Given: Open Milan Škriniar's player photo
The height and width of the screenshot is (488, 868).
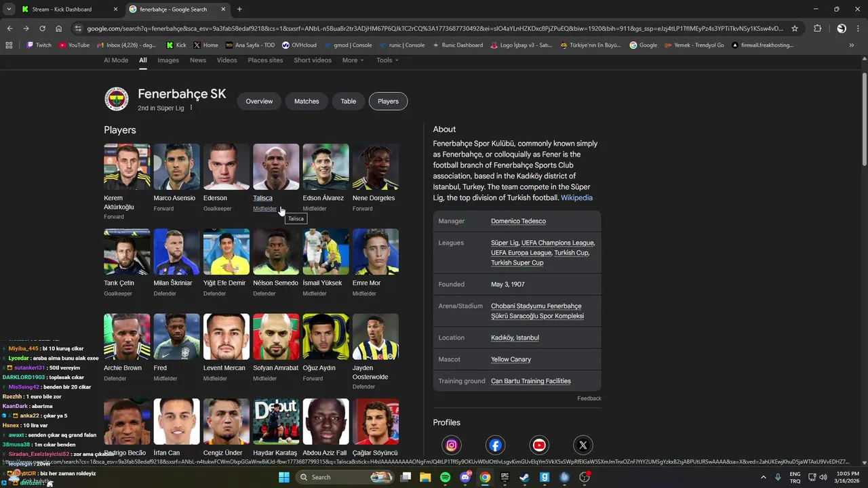Looking at the screenshot, I should point(177,251).
